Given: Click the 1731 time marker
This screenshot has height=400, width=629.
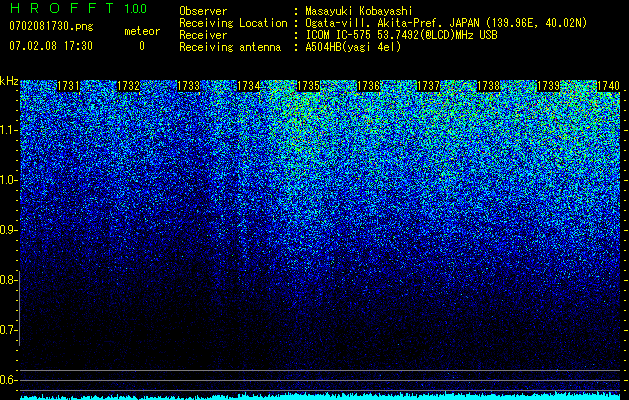Looking at the screenshot, I should pyautogui.click(x=68, y=86).
